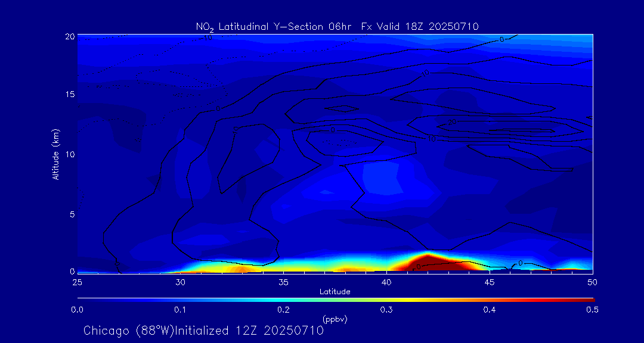This screenshot has height=343, width=644.
Task: Click colorbar label 0.0
Action: click(x=78, y=310)
